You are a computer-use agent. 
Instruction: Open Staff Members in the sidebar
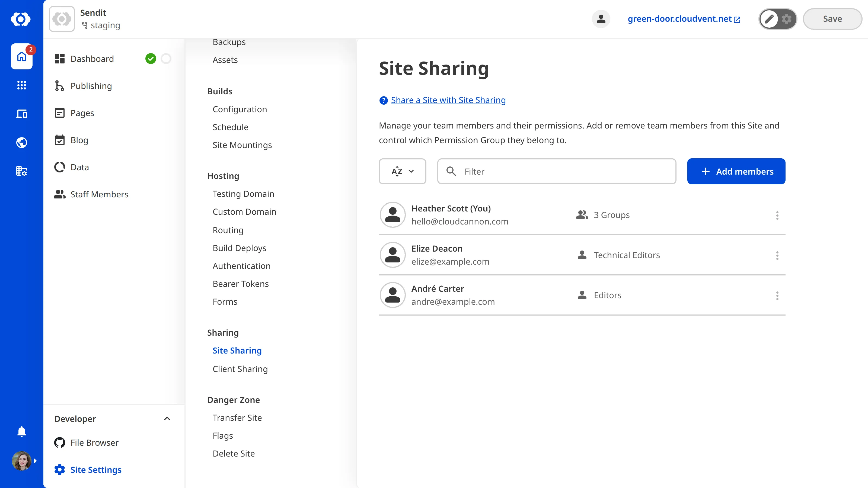(x=99, y=194)
